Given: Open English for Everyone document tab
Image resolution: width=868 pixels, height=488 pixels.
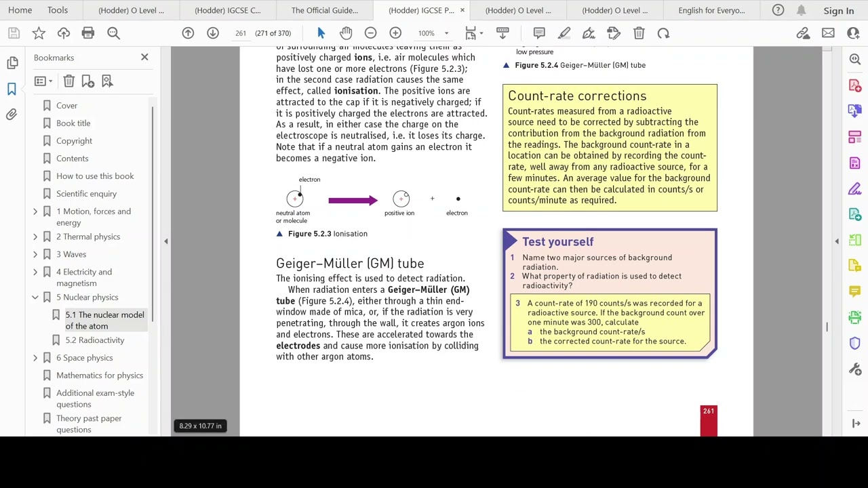Looking at the screenshot, I should pos(711,10).
